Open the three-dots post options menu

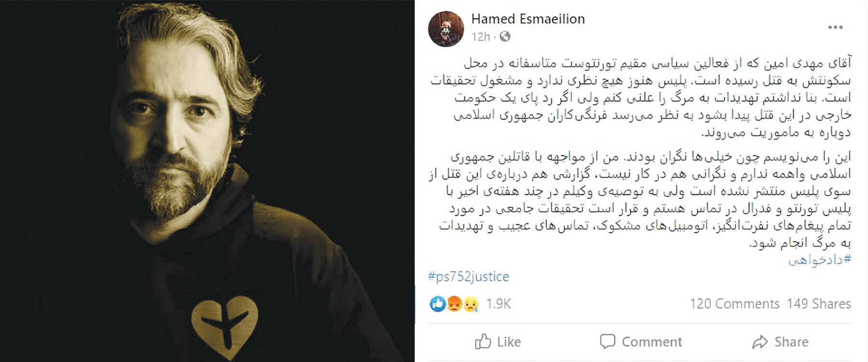tap(835, 28)
